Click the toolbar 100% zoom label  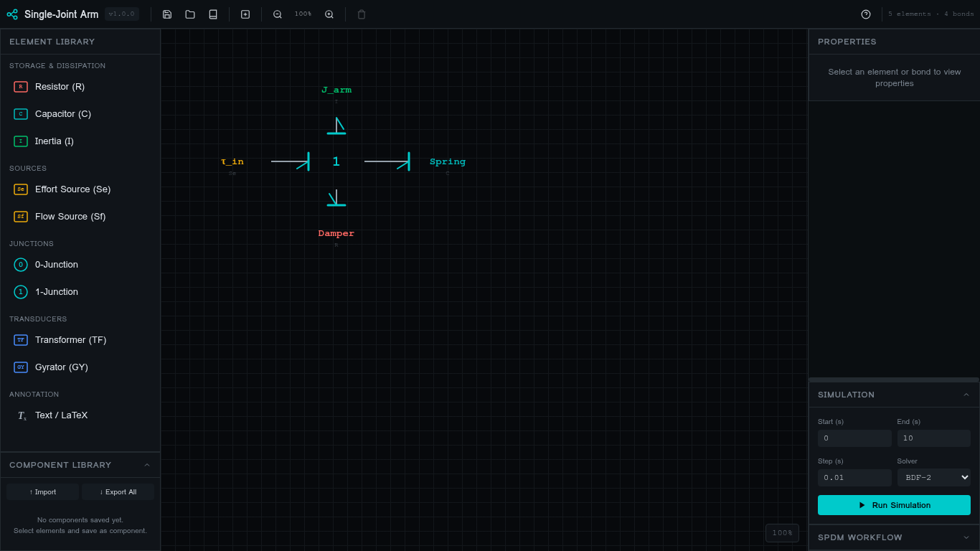(303, 14)
